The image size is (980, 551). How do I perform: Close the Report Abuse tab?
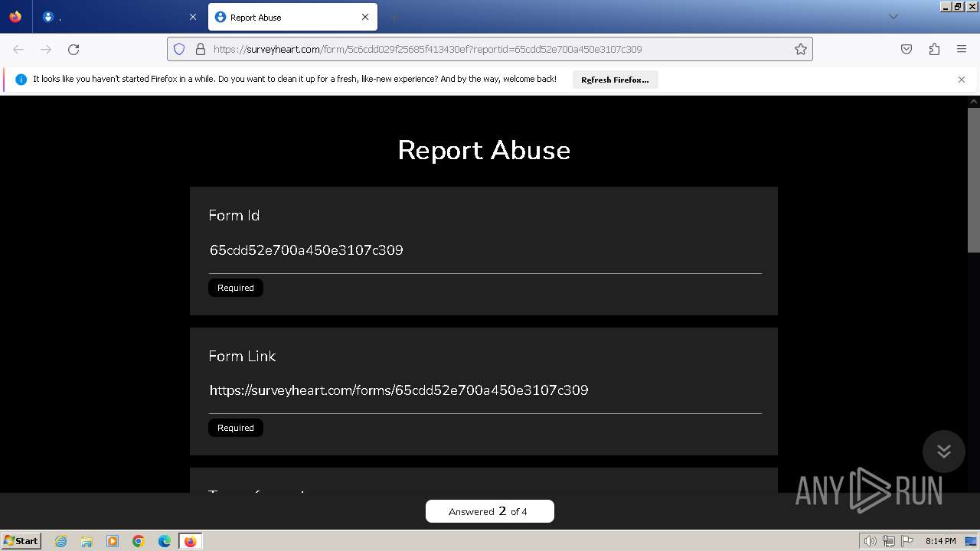[365, 17]
